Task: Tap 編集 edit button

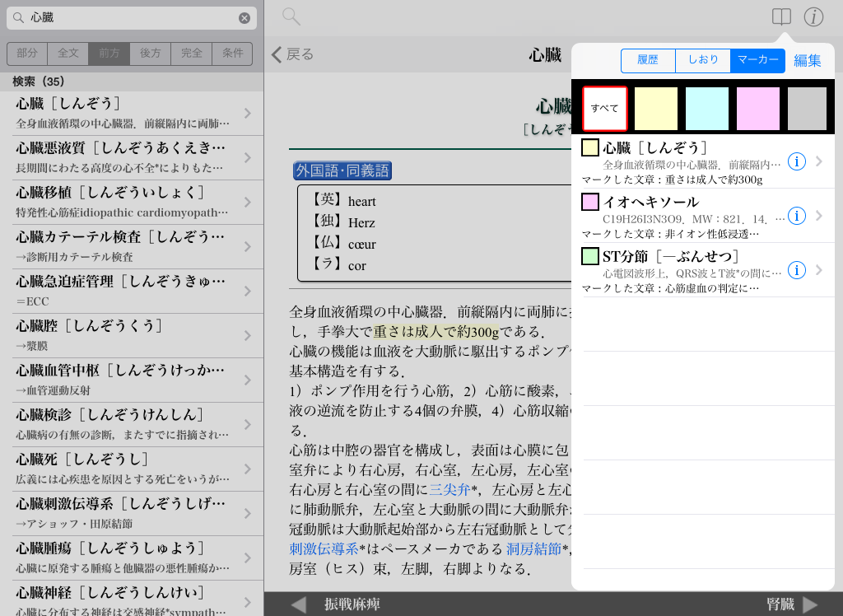Action: 808,61
